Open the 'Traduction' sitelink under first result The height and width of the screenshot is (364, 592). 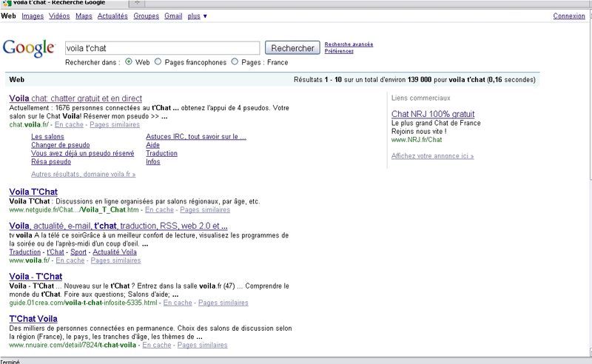tap(161, 153)
